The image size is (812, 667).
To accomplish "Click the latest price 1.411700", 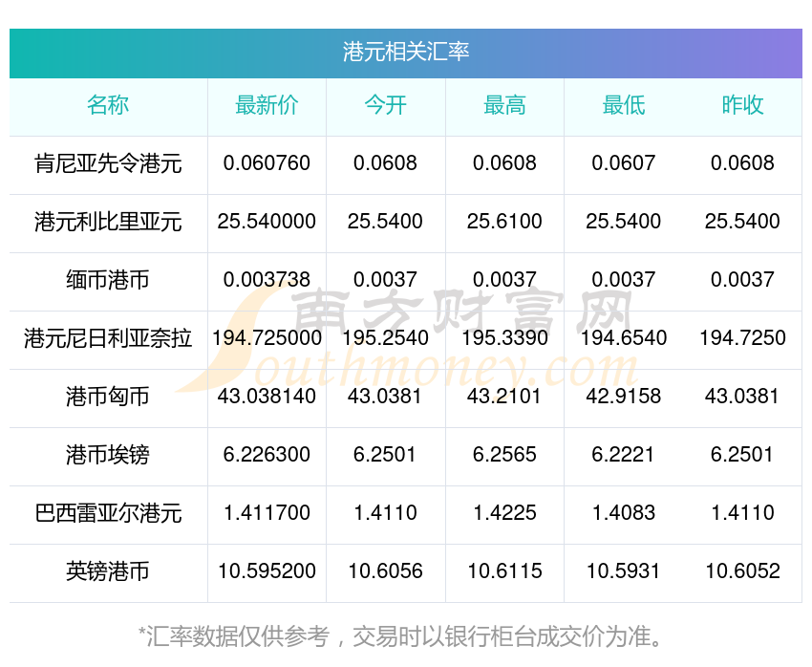I will click(x=267, y=513).
